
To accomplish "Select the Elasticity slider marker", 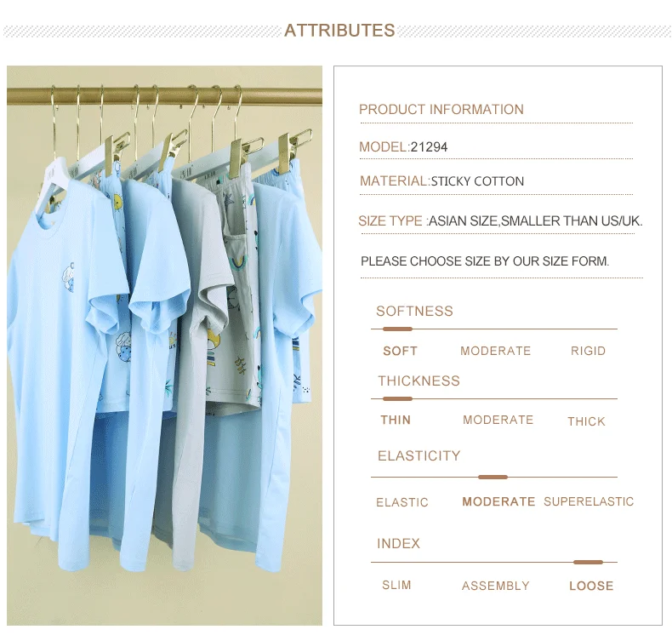I will (x=493, y=477).
